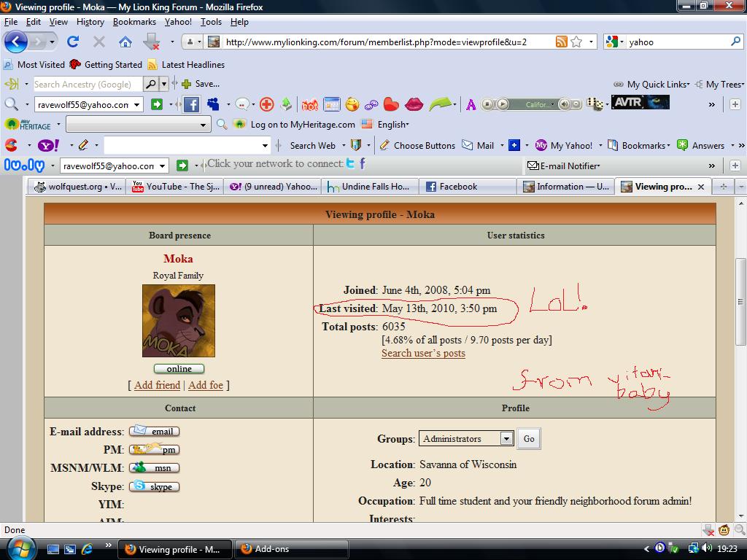Click the Reload page icon

tap(73, 42)
